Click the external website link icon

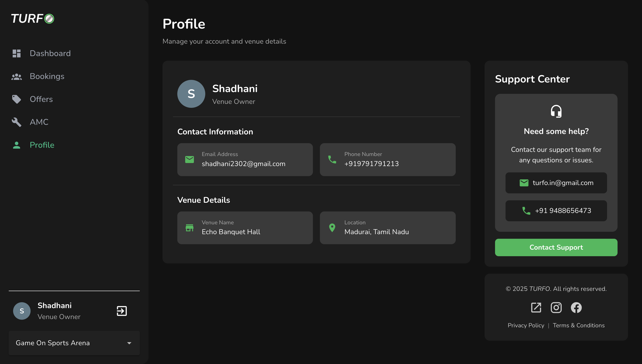pyautogui.click(x=536, y=307)
